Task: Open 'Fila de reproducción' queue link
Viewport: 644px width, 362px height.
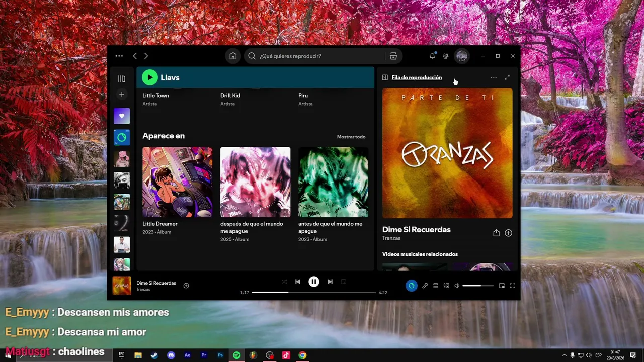Action: coord(417,77)
